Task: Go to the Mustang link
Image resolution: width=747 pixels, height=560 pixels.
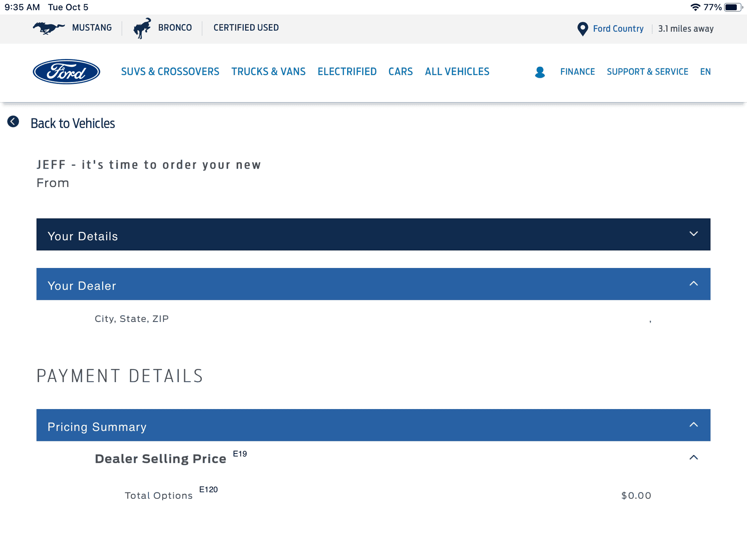Action: pyautogui.click(x=92, y=28)
